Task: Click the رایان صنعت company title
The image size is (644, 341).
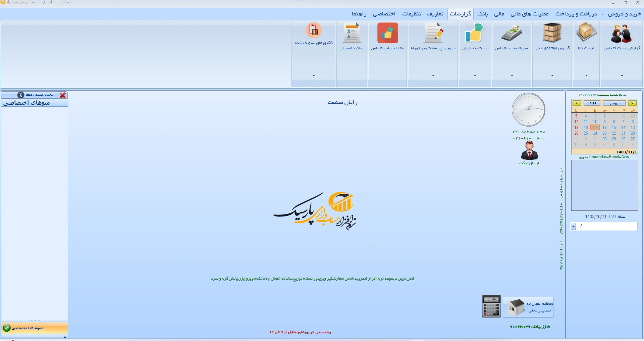Action: coord(342,103)
